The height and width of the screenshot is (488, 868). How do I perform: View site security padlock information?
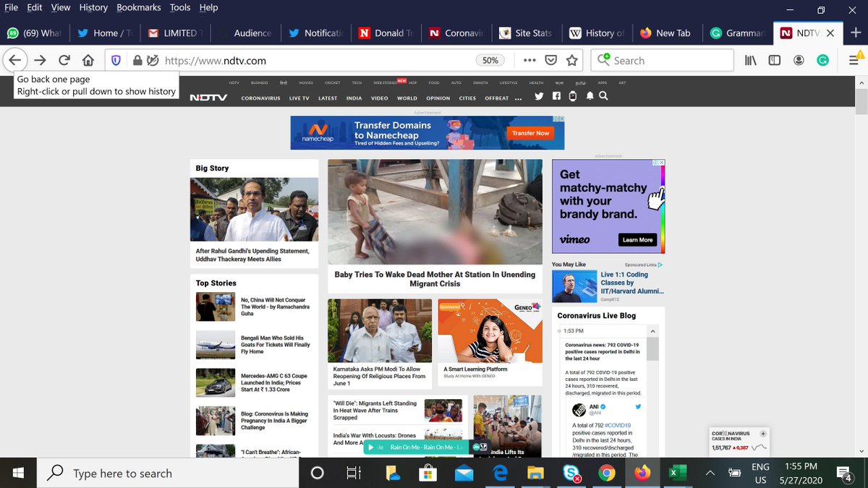click(x=137, y=61)
